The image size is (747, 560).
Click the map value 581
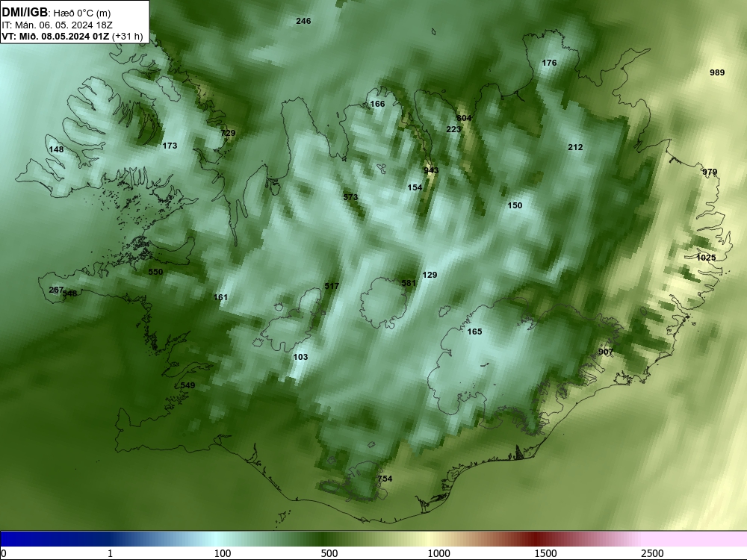[409, 283]
